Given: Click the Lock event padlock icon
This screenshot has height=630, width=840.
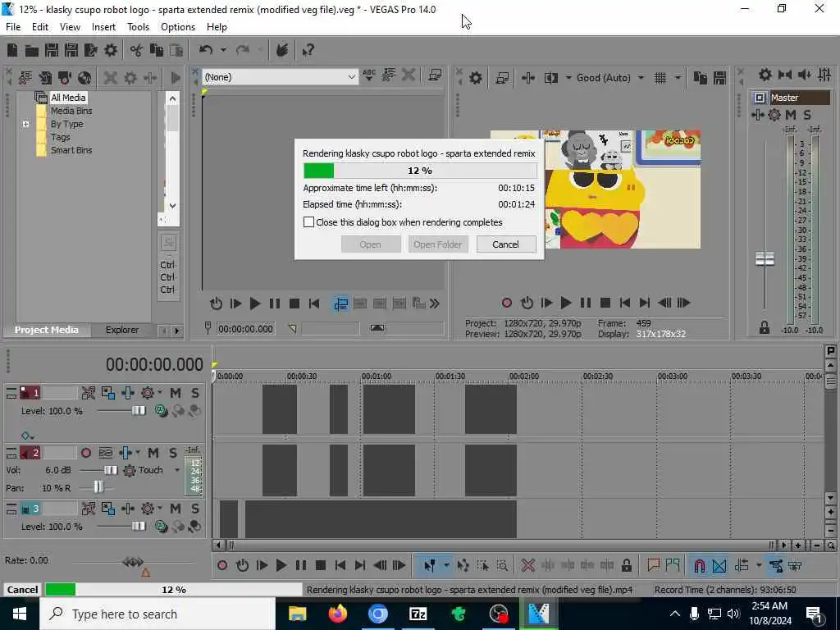Looking at the screenshot, I should [x=626, y=565].
